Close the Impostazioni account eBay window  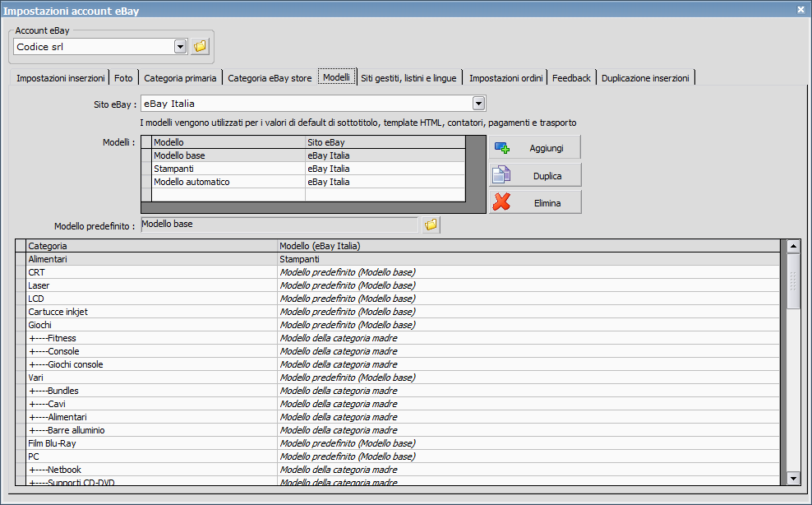(x=800, y=10)
